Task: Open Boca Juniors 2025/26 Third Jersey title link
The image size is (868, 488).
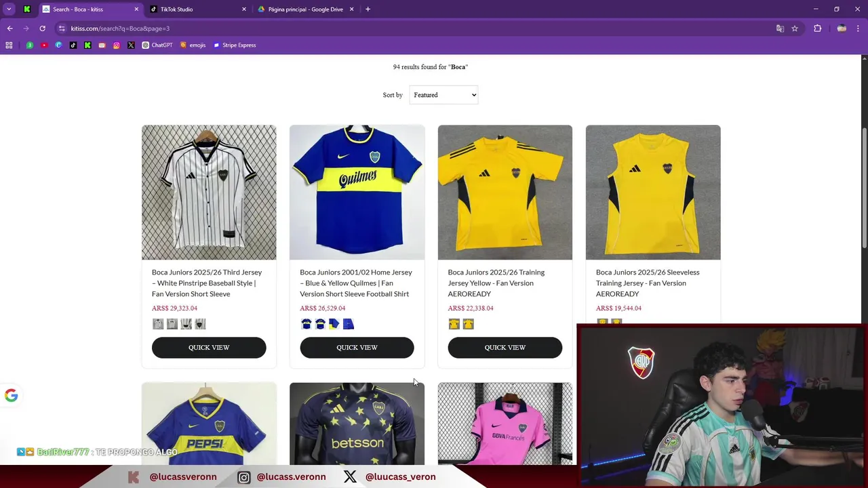Action: tap(207, 283)
